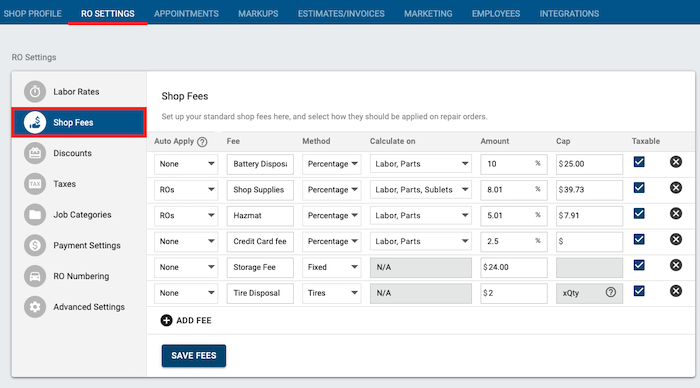Open the RO Numbering car icon
700x388 pixels.
(35, 276)
